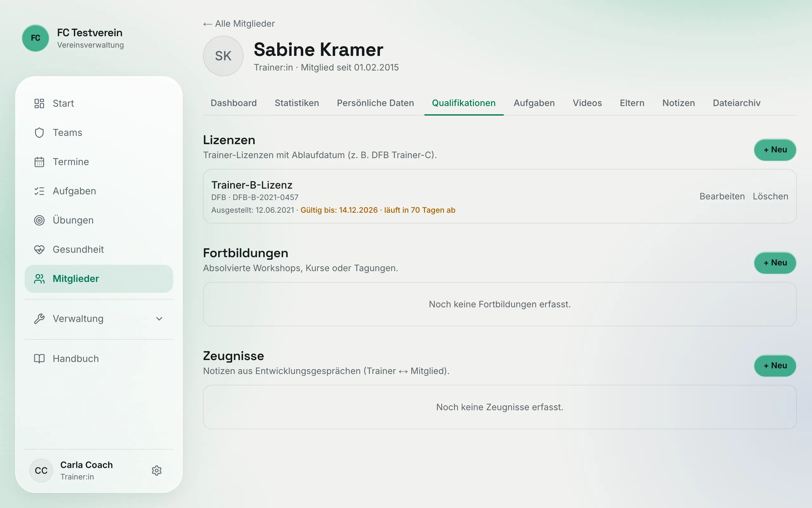Add new Fortbildungen entry with + Neu
812x508 pixels.
click(x=775, y=263)
